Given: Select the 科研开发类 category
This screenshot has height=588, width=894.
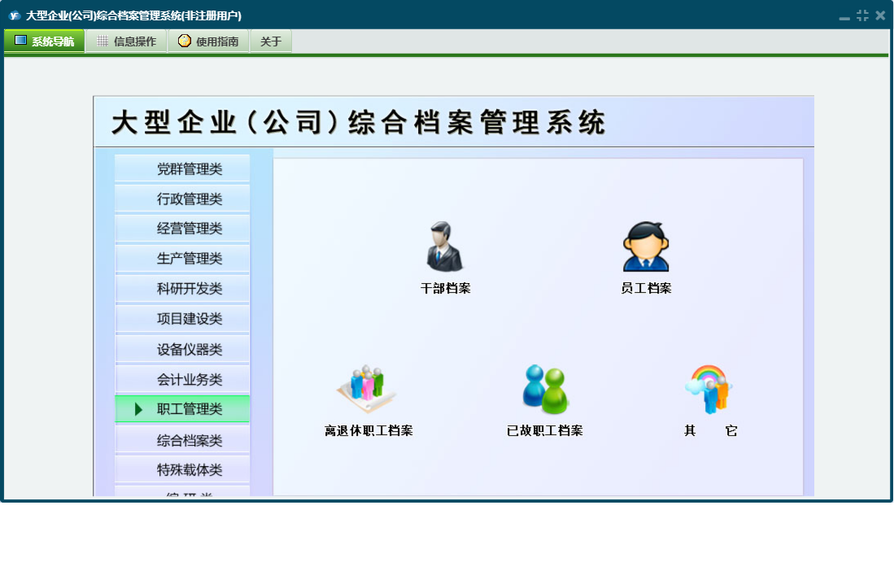Looking at the screenshot, I should pyautogui.click(x=182, y=289).
